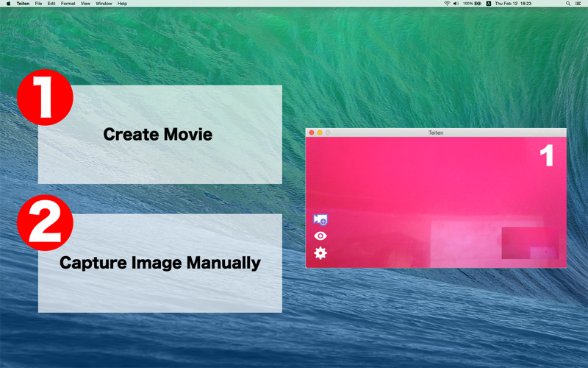Open Spotlight search magnifier
Screen dimensions: 588x368
point(567,4)
